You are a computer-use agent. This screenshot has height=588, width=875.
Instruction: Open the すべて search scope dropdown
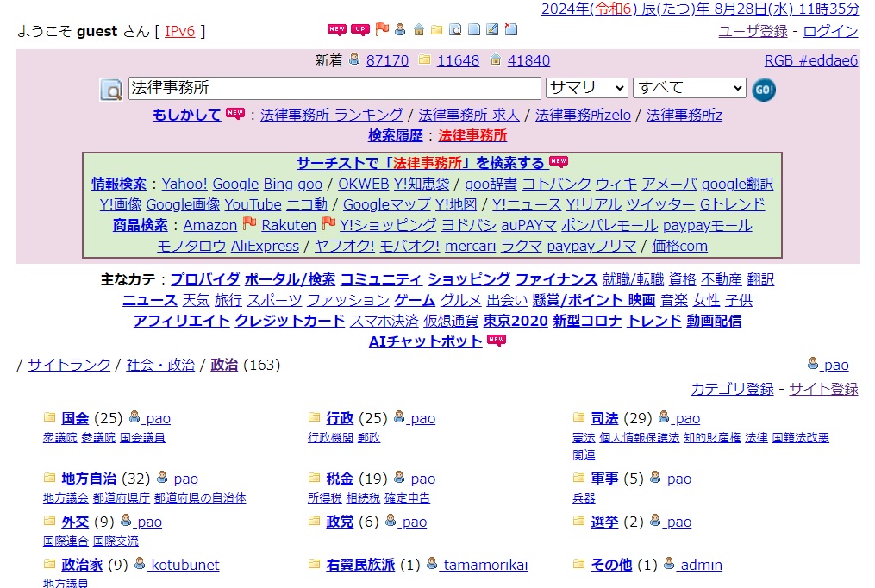click(689, 88)
